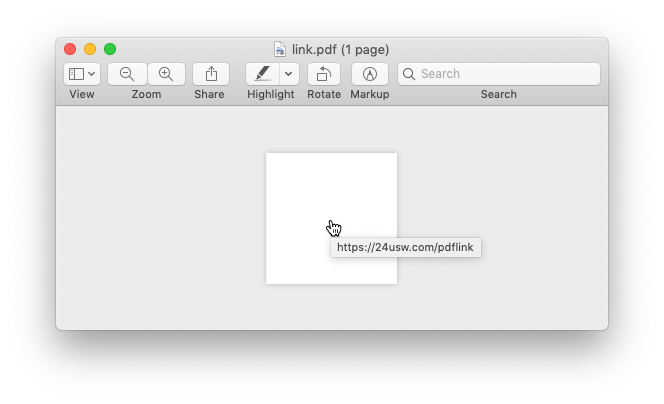Click the magnifying glass inside Search field
This screenshot has width=664, height=404.
click(409, 74)
